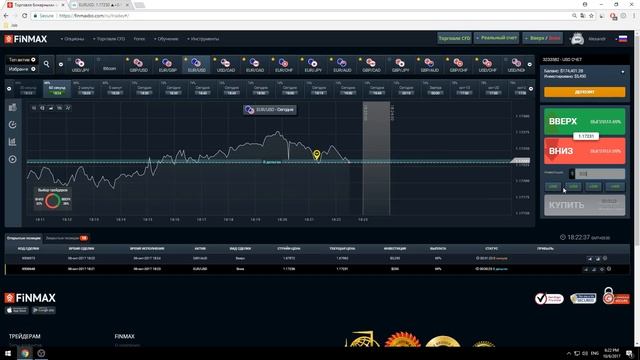Select the GBP/JPY currency pair
Viewport: 640px width, 360px height.
click(400, 65)
